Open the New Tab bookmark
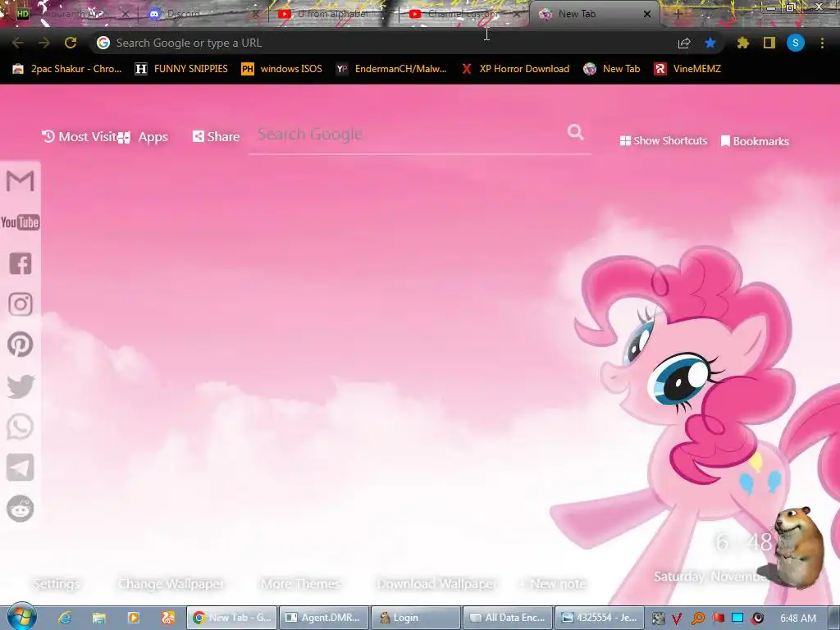 tap(612, 69)
